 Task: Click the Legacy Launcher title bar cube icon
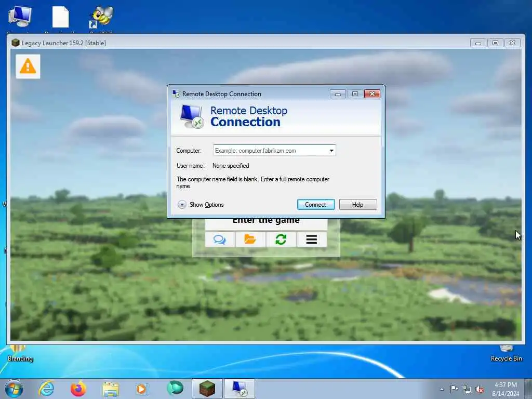pyautogui.click(x=15, y=43)
